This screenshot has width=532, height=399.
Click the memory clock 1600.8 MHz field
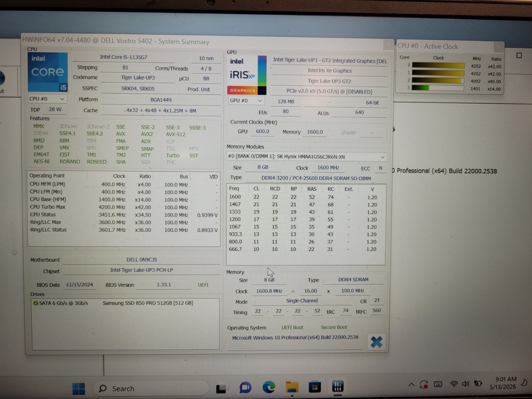pos(269,291)
